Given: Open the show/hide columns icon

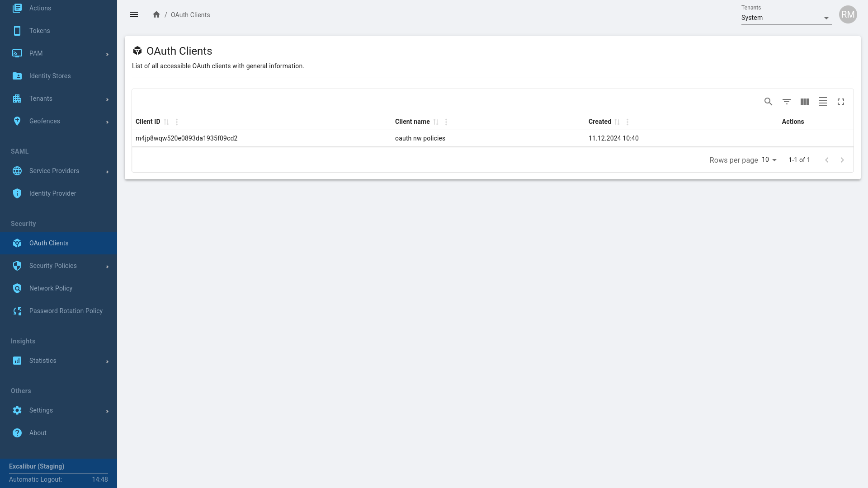Looking at the screenshot, I should tap(804, 102).
